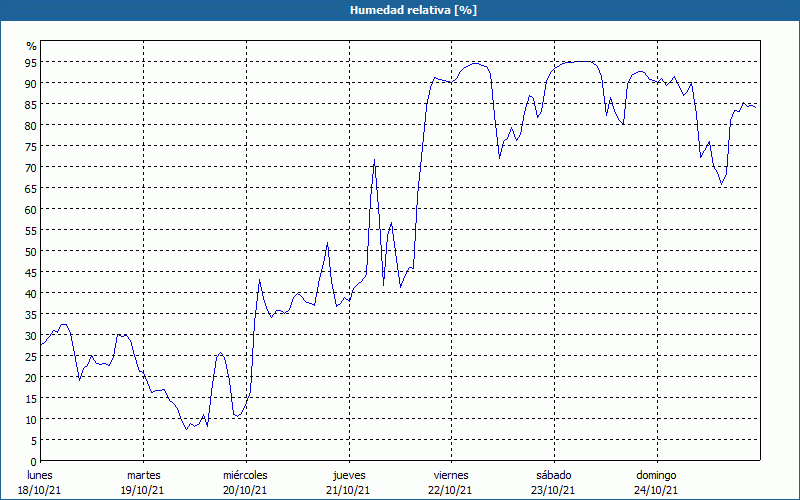Image resolution: width=800 pixels, height=500 pixels.
Task: Click the 'jueves' day label
Action: (349, 475)
